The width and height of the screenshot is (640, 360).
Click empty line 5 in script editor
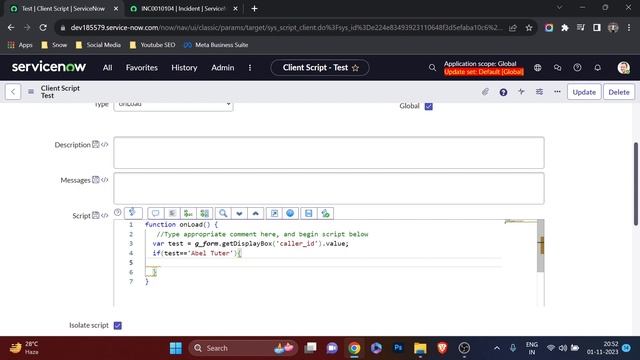[322, 262]
